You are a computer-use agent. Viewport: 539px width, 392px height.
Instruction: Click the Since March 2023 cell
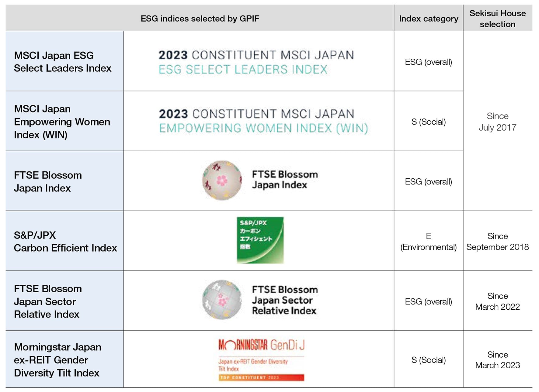[x=498, y=360]
